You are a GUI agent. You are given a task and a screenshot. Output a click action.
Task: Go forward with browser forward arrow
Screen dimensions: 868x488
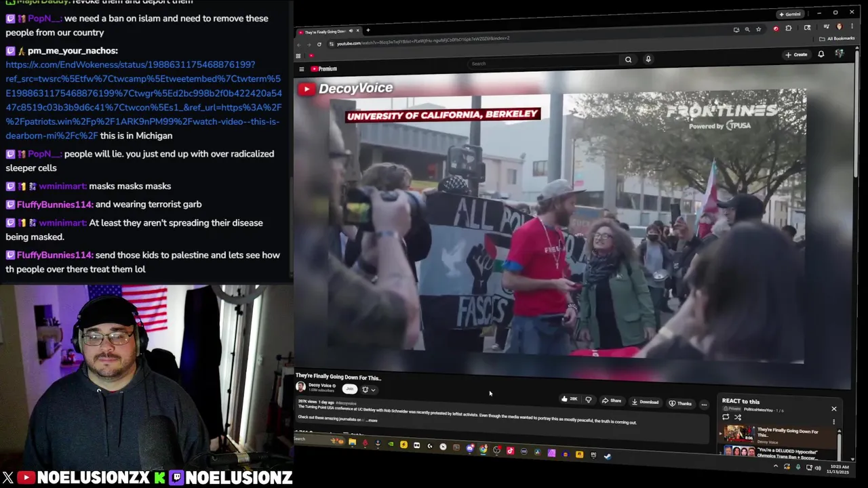(x=309, y=45)
